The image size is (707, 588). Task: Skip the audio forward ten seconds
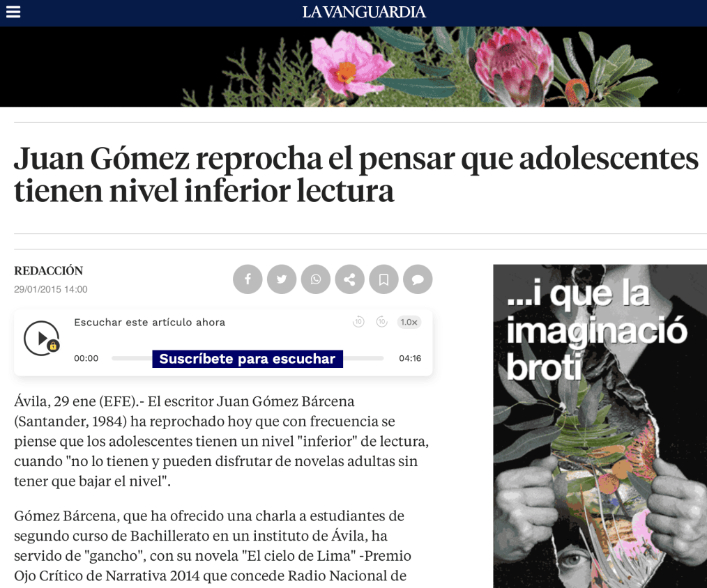tap(382, 322)
